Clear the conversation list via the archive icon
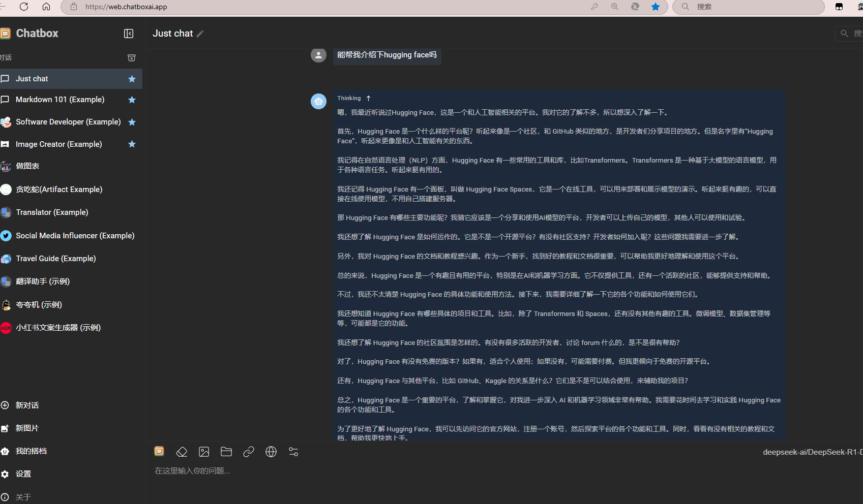863x504 pixels. [x=132, y=58]
